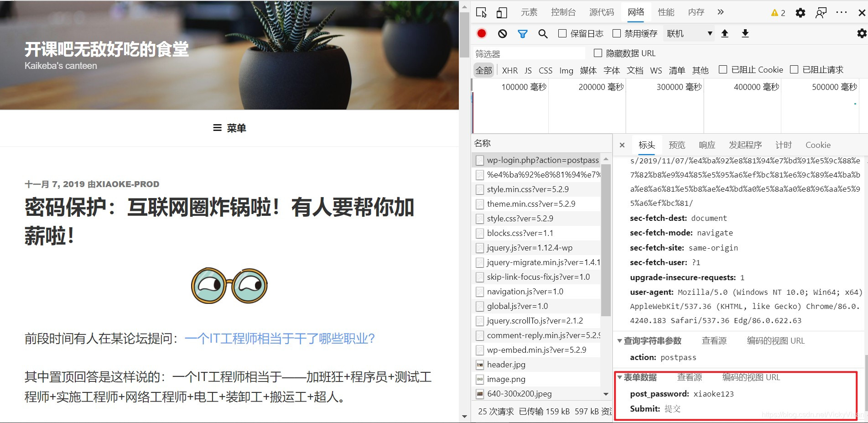The width and height of the screenshot is (868, 423).
Task: Open the Response tab 响应
Action: [x=707, y=145]
